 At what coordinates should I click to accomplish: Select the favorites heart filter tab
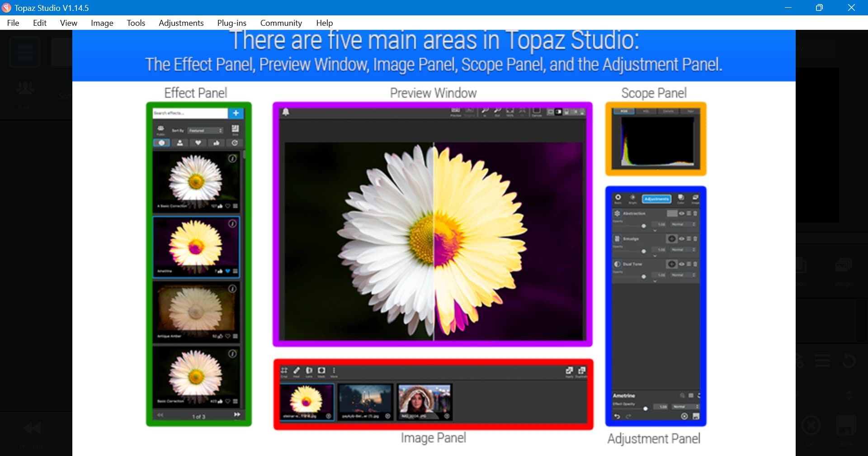(198, 143)
